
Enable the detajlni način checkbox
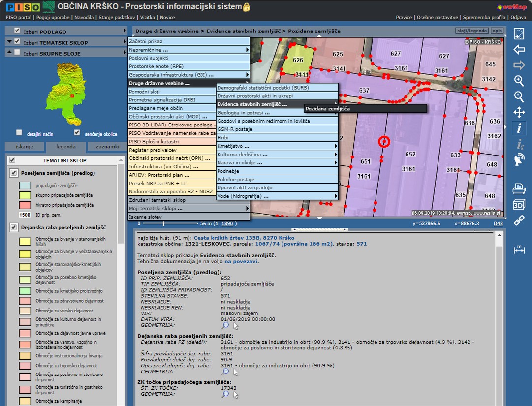point(19,133)
